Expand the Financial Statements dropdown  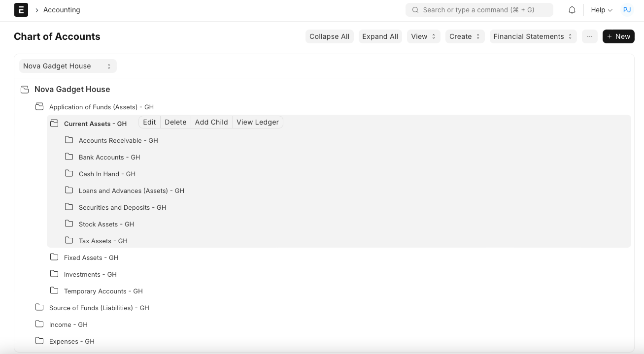(533, 36)
